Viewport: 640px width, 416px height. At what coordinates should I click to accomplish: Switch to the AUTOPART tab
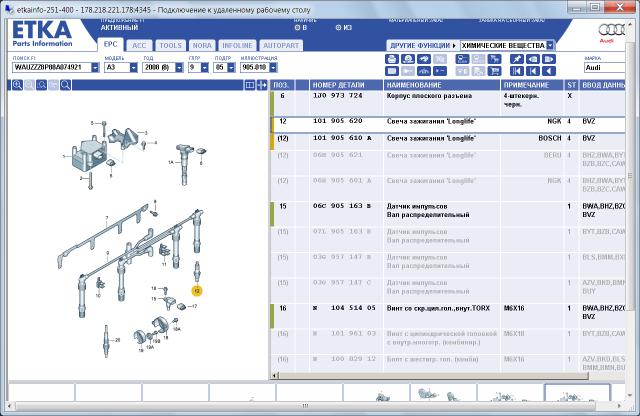(281, 46)
